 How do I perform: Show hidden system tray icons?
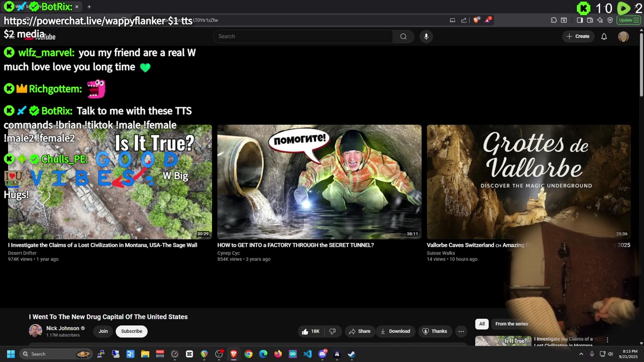(581, 354)
